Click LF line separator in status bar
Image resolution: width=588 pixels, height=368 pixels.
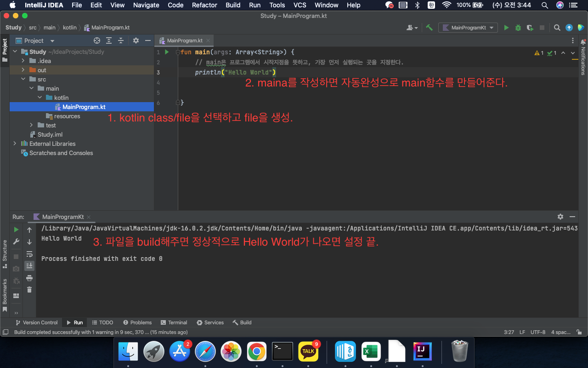pos(522,332)
